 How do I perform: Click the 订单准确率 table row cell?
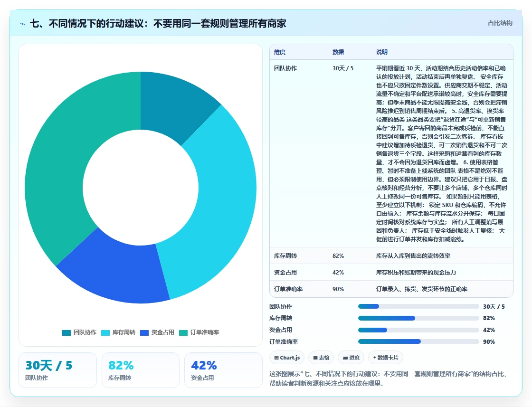point(288,289)
